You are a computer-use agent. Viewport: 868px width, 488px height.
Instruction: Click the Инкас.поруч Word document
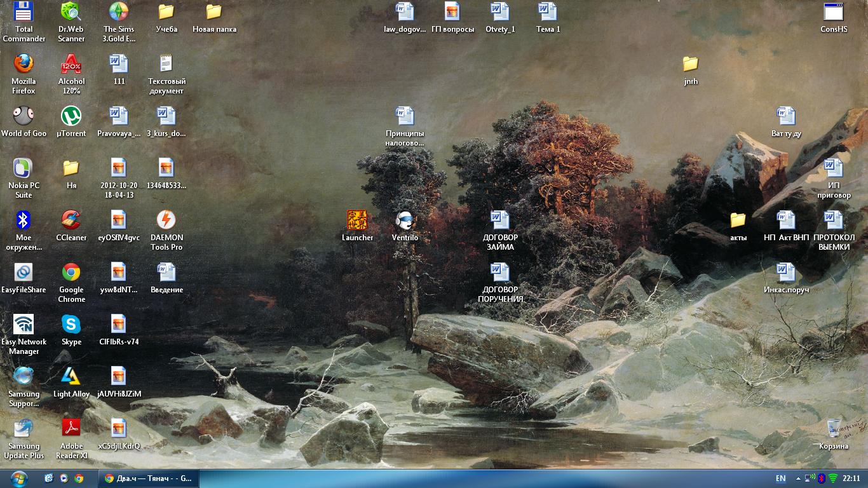click(x=786, y=278)
